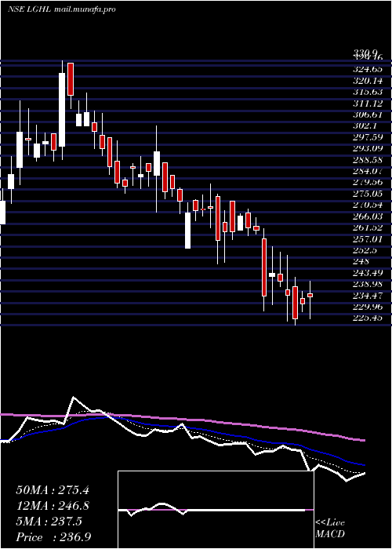Screen dimensions: 392x549
Task: Click the 270.54 price axis label
Action: coord(368,205)
